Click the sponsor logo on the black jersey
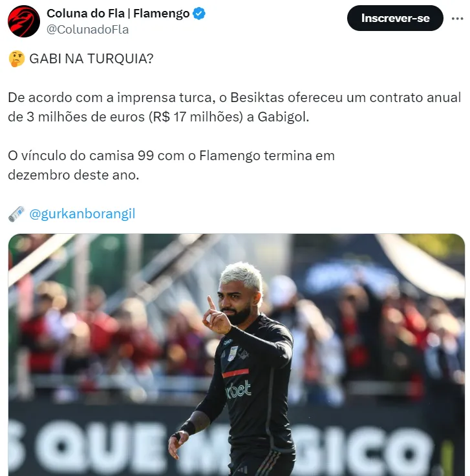This screenshot has width=470, height=476. 239,389
